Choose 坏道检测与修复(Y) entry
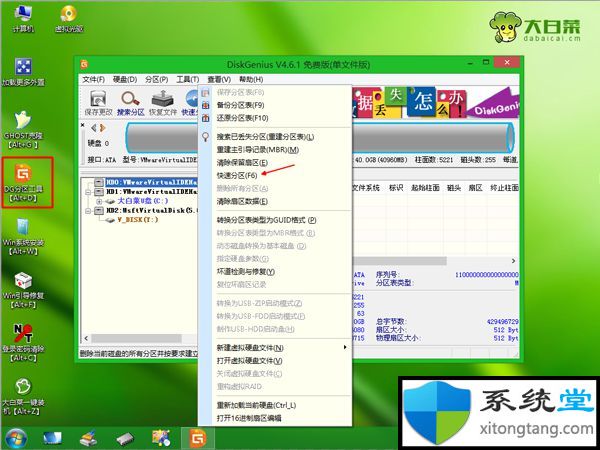The width and height of the screenshot is (600, 450). pos(275,272)
